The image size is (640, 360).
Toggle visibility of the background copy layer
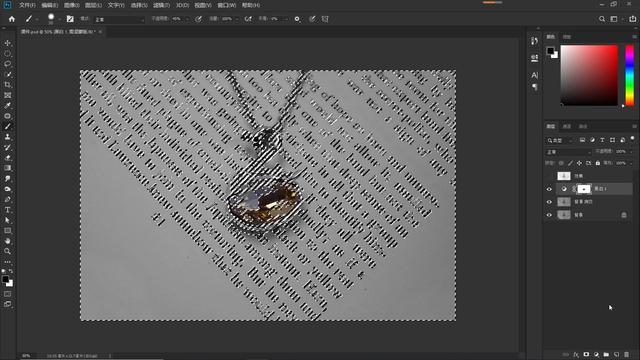click(x=549, y=202)
